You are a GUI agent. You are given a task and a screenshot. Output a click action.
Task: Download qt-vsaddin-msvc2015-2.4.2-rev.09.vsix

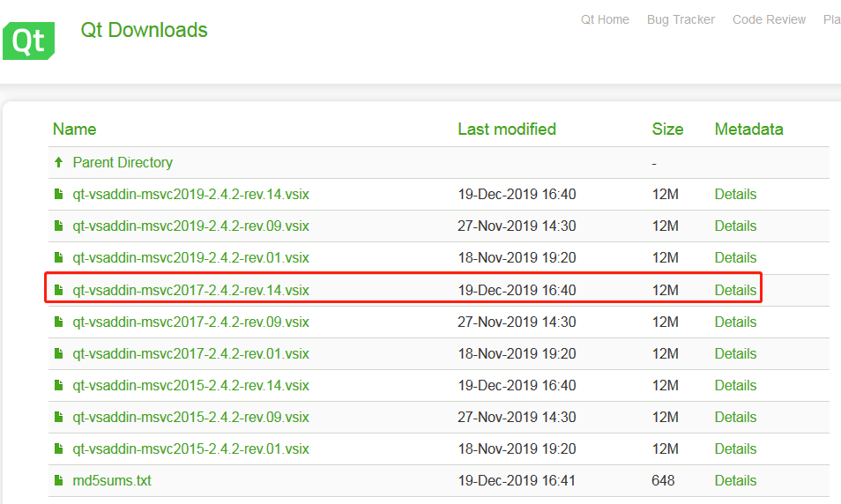[191, 417]
